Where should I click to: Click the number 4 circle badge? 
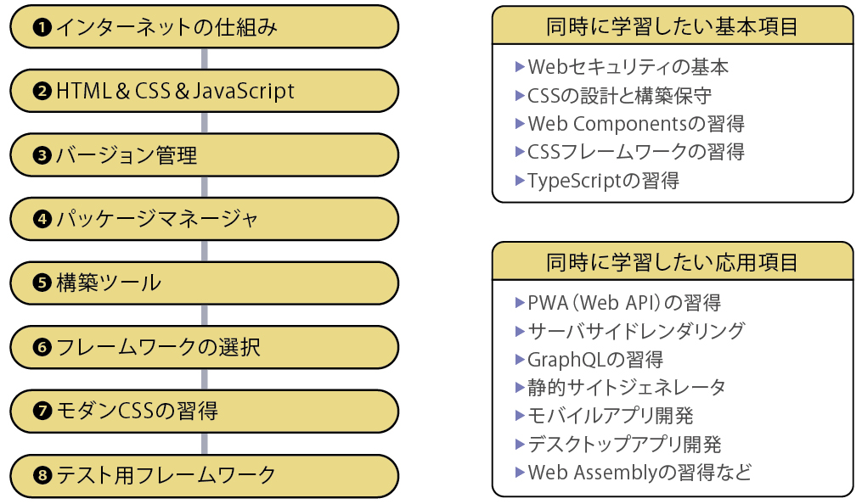point(42,220)
